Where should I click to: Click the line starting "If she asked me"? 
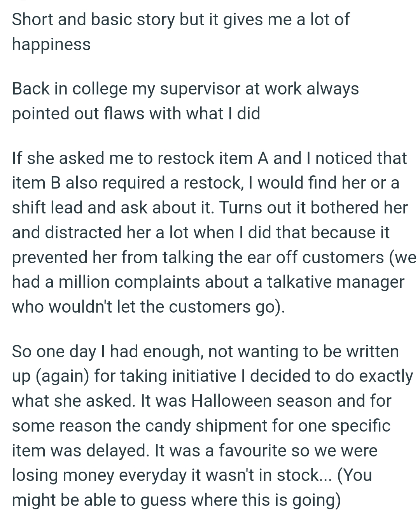pos(209,158)
